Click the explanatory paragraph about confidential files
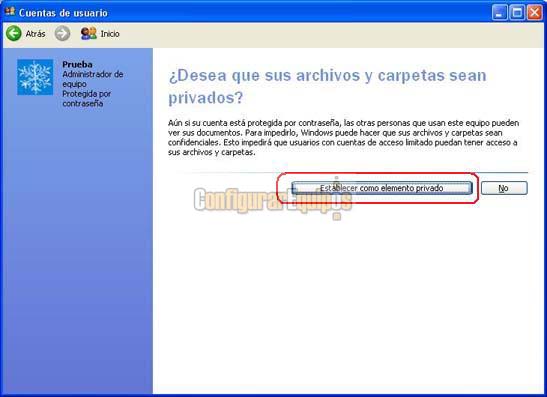The height and width of the screenshot is (397, 547). point(344,137)
